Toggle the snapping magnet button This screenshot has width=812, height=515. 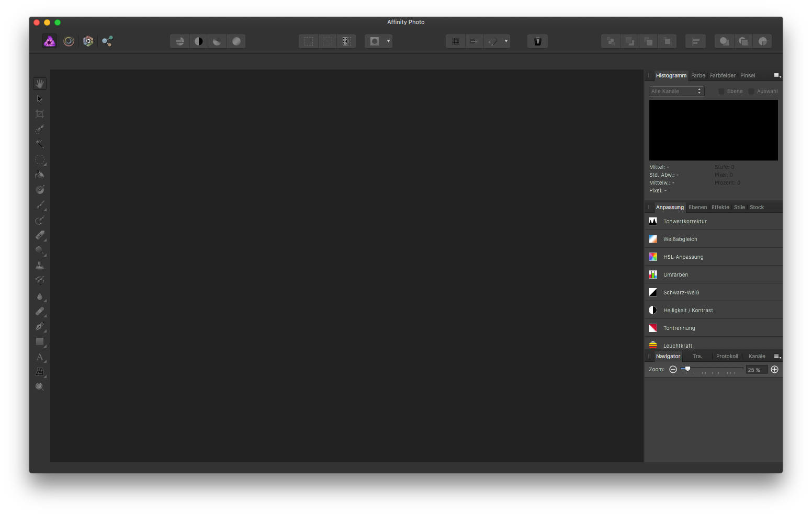pyautogui.click(x=492, y=41)
